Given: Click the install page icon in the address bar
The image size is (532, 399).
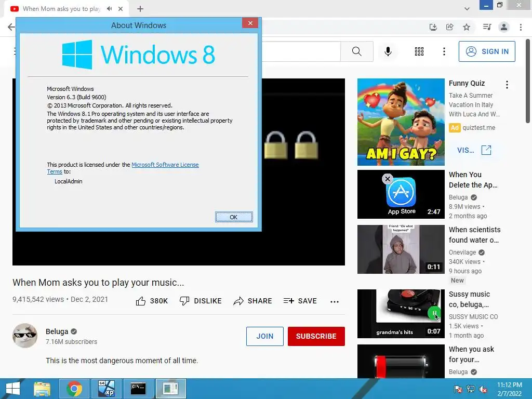Looking at the screenshot, I should 433,27.
